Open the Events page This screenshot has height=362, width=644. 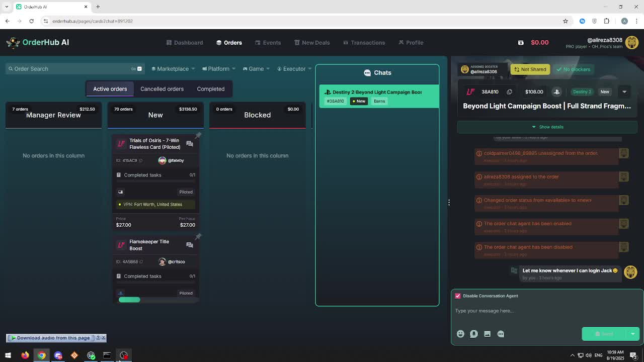pos(268,43)
